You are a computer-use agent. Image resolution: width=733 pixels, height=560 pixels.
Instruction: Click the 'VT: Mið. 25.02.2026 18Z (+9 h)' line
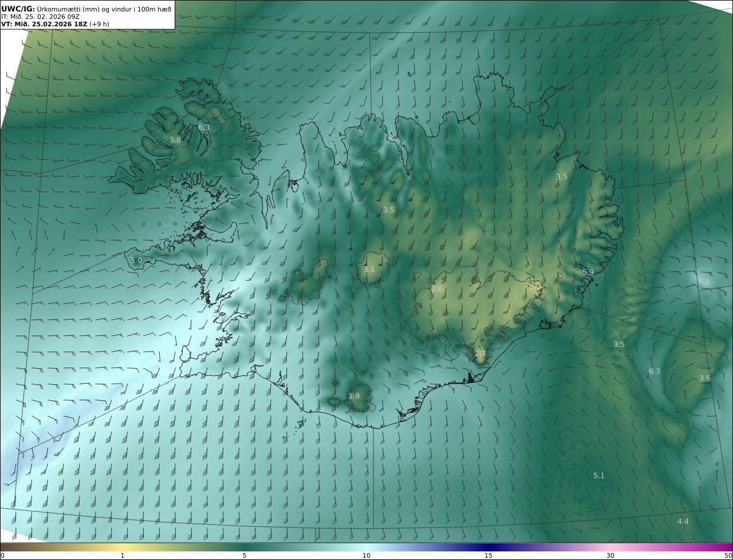(55, 24)
